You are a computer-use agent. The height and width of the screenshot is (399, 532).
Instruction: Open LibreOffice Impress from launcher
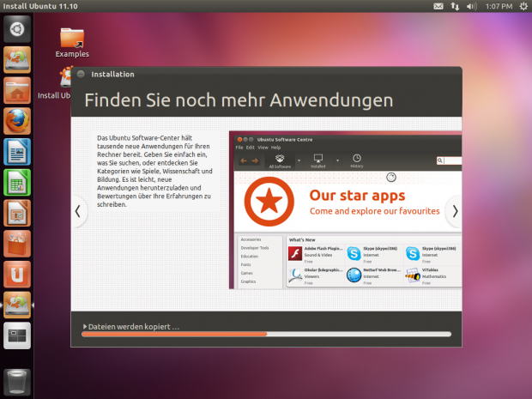point(17,213)
